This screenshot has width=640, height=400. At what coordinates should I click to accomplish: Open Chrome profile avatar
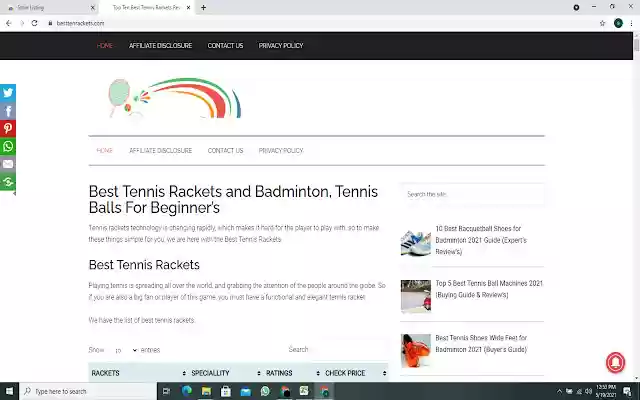pos(618,23)
